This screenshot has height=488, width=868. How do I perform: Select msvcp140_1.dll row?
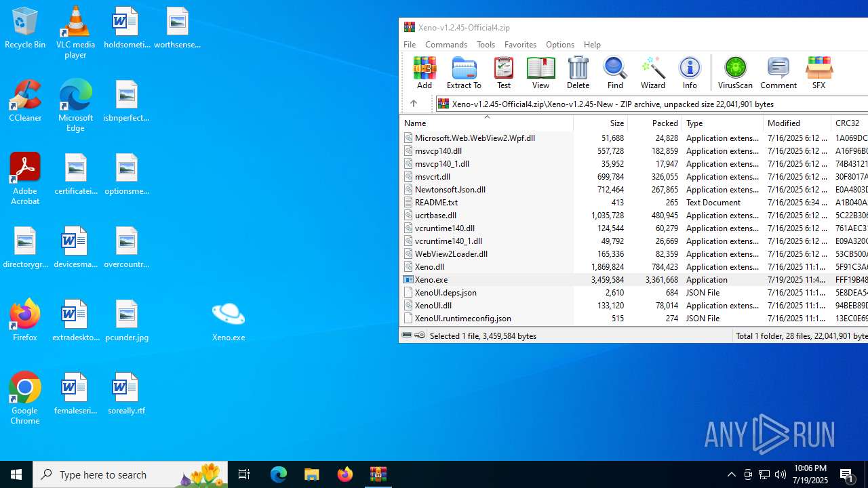[633, 163]
